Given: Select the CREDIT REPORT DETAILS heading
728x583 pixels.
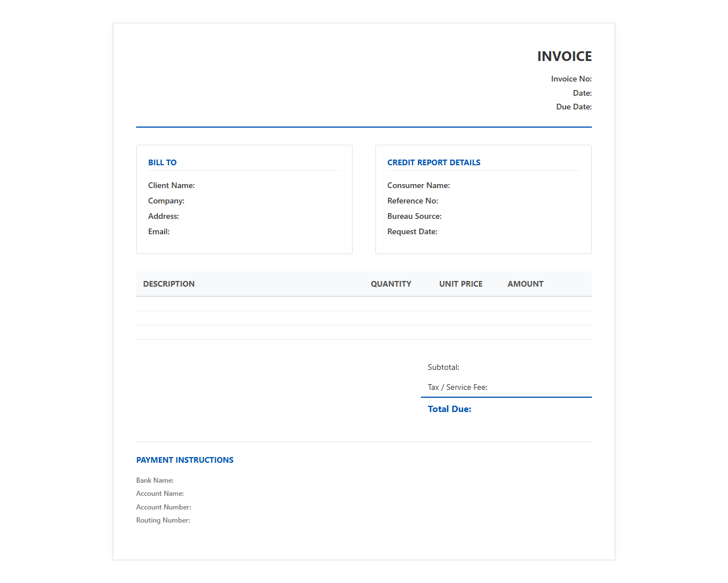Looking at the screenshot, I should tap(434, 162).
